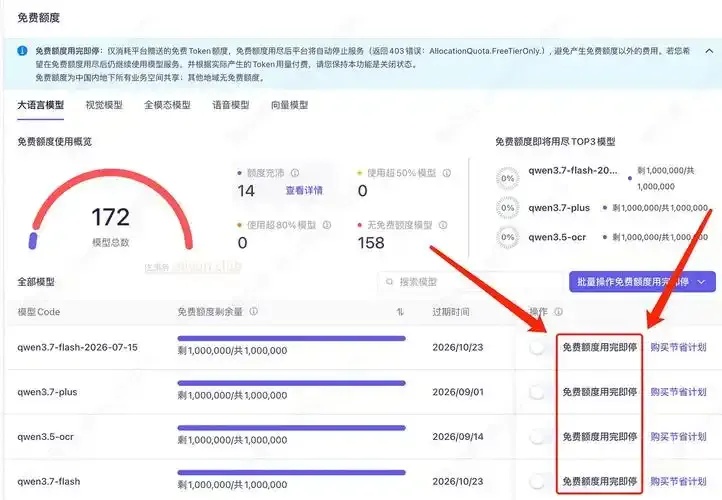Click the 158 no-free-quota model count
722x500 pixels.
click(x=371, y=243)
